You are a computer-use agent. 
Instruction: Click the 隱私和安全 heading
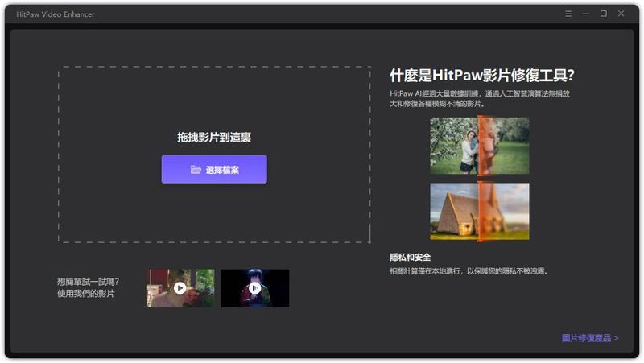411,257
